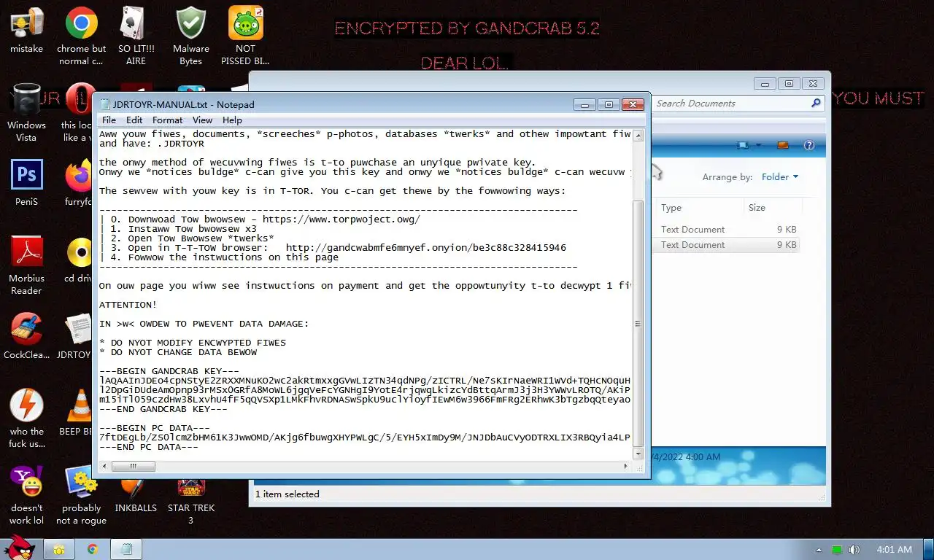Click the '---END PC DATA---' line
This screenshot has width=934, height=560.
coord(149,447)
